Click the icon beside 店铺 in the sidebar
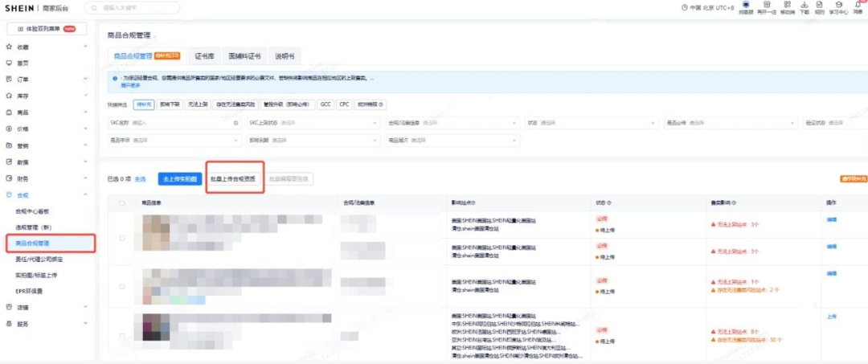The image size is (868, 364). point(9,306)
